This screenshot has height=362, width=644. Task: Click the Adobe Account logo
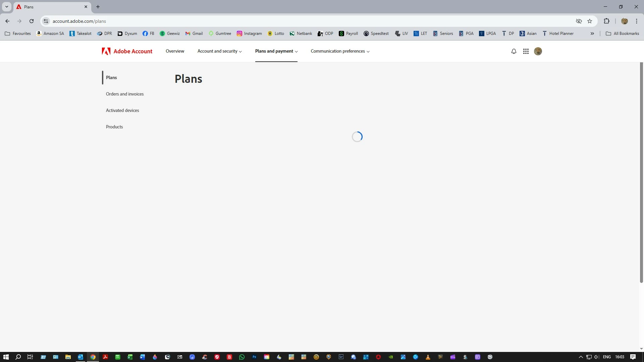click(127, 51)
